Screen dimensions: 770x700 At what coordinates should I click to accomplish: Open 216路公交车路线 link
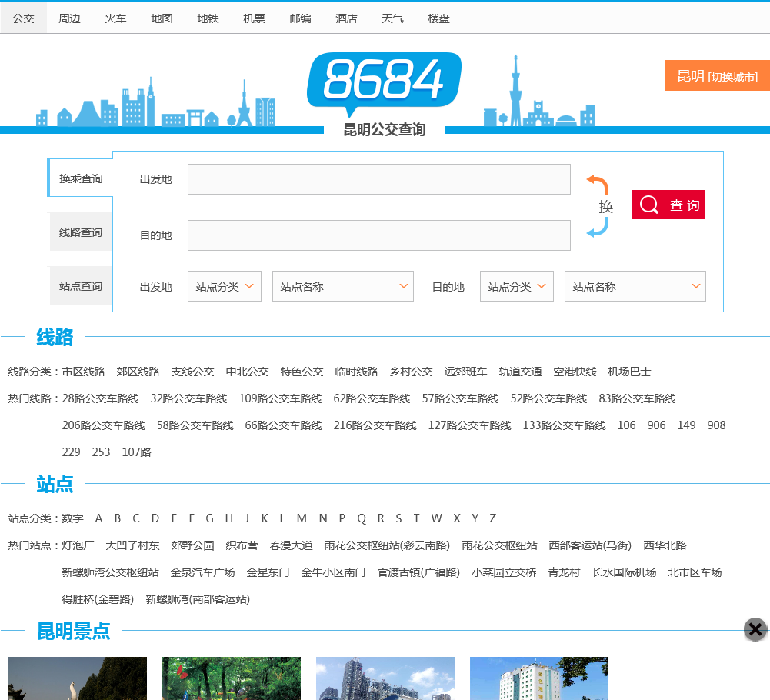coord(375,425)
